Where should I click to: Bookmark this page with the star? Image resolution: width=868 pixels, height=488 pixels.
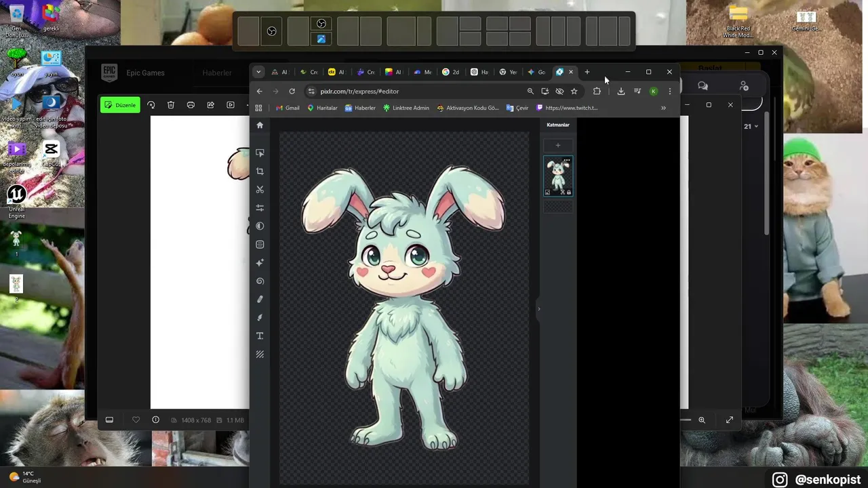pyautogui.click(x=574, y=91)
